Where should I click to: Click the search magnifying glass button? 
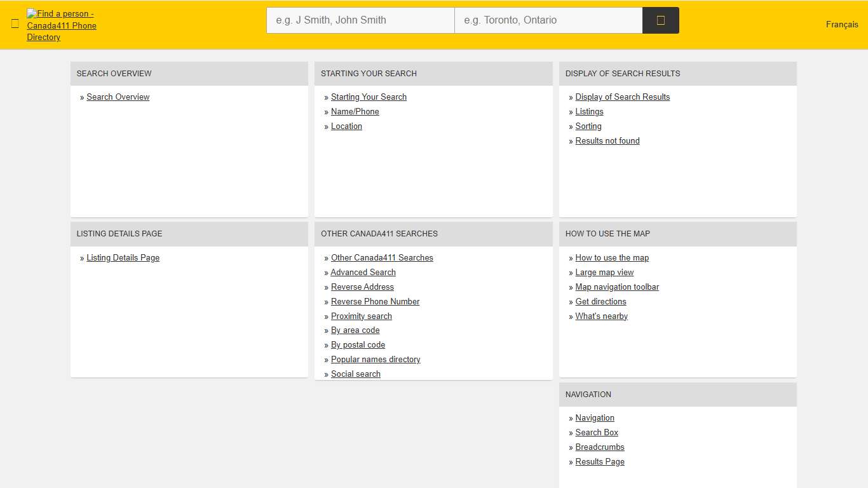660,20
